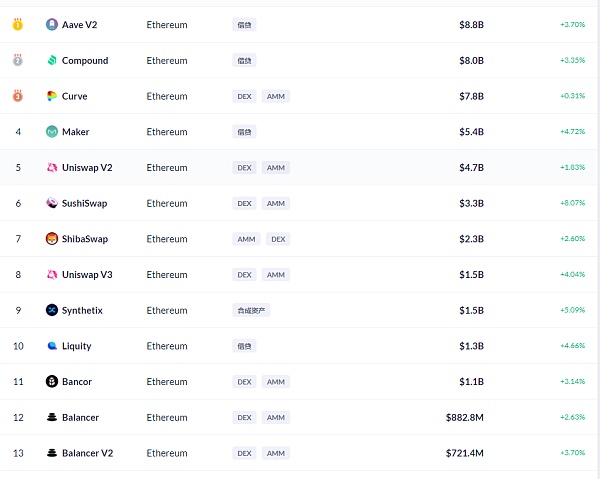
Task: Click the colorful Curve logo icon
Action: click(52, 96)
